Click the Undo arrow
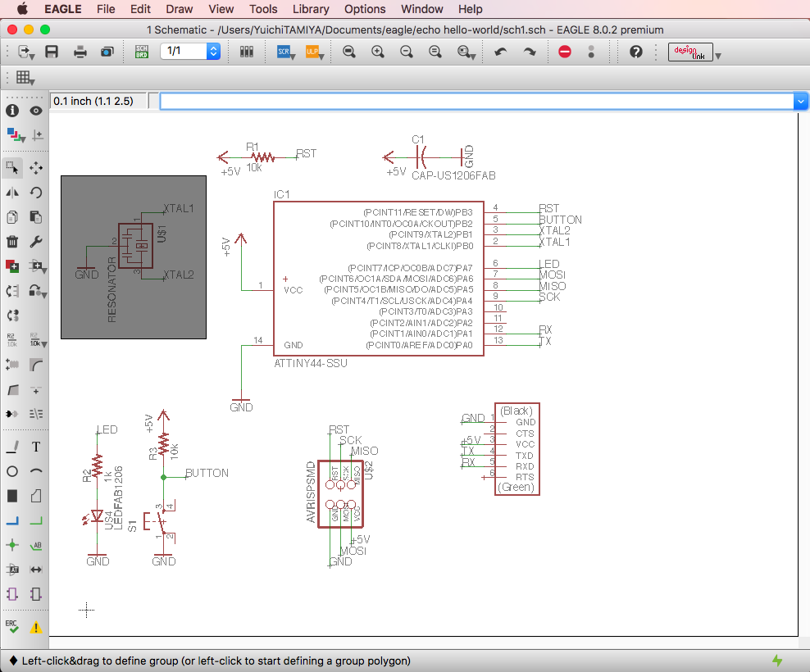The image size is (810, 672). pos(501,52)
